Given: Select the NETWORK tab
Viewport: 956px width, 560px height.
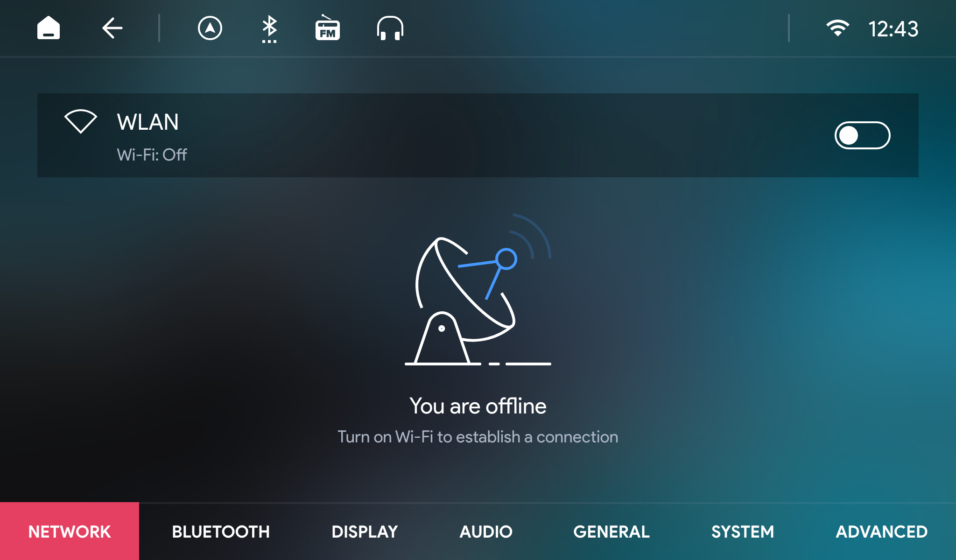Looking at the screenshot, I should (x=70, y=532).
